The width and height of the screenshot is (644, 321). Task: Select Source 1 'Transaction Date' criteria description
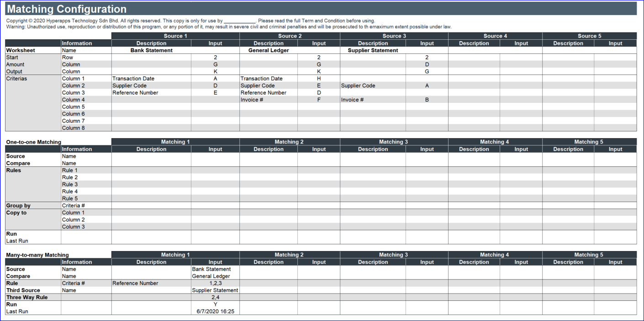[x=151, y=79]
